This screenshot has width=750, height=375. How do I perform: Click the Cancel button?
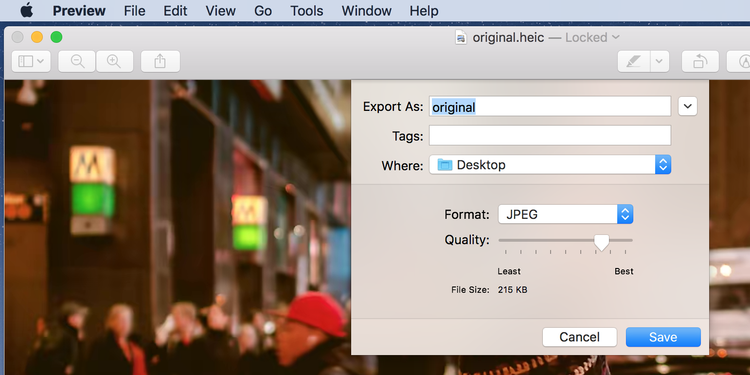pos(580,337)
